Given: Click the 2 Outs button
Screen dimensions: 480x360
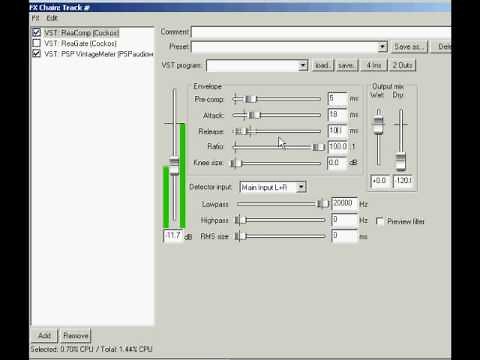Looking at the screenshot, I should pos(402,65).
